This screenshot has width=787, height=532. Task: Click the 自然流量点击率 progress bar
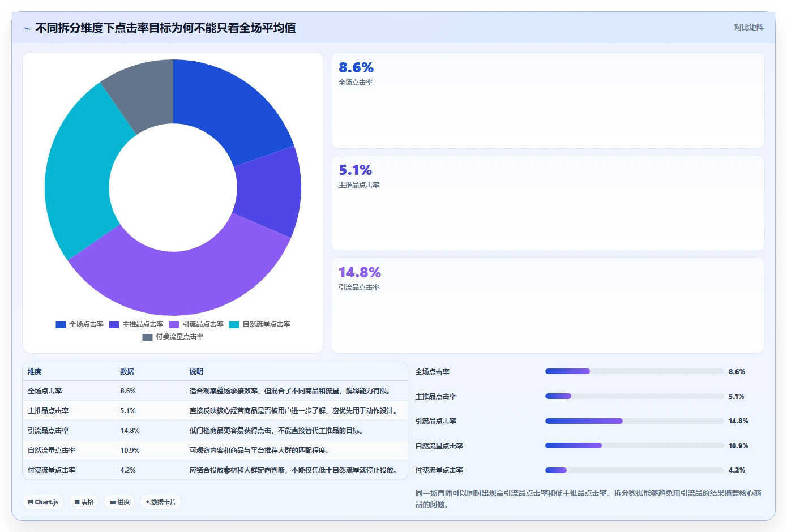point(634,445)
